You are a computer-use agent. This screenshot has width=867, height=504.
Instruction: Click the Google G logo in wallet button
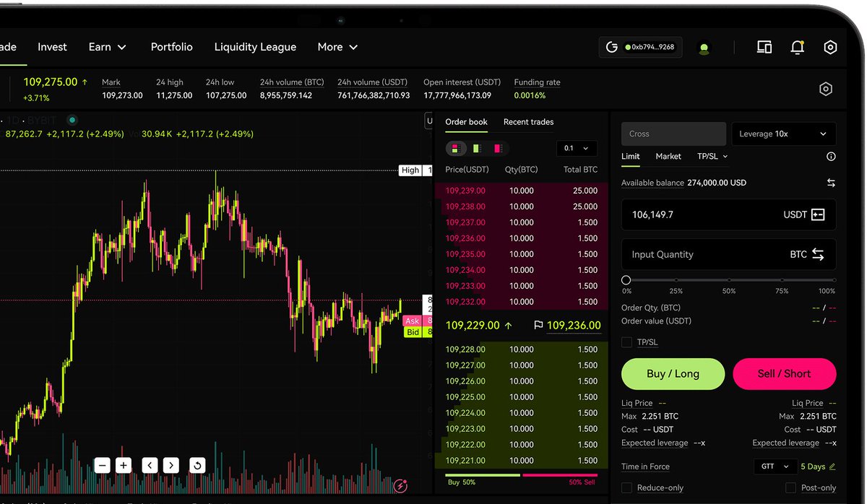click(x=612, y=47)
